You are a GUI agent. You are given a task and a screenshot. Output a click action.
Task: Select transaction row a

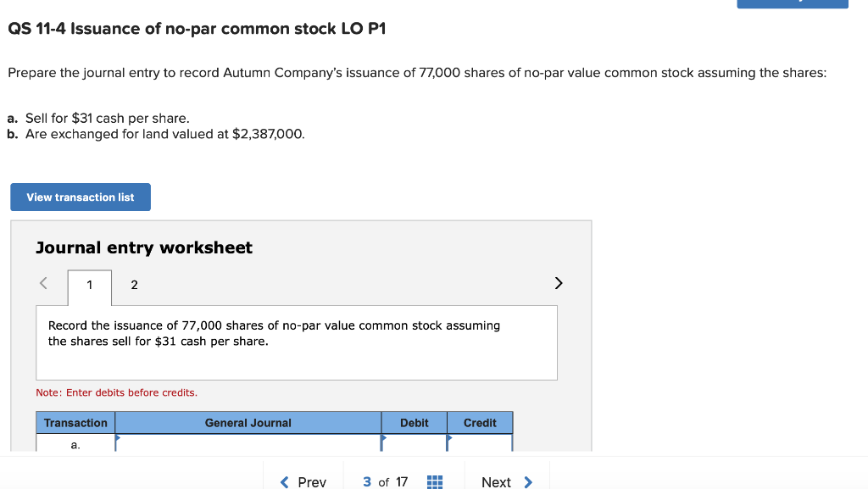(x=75, y=443)
